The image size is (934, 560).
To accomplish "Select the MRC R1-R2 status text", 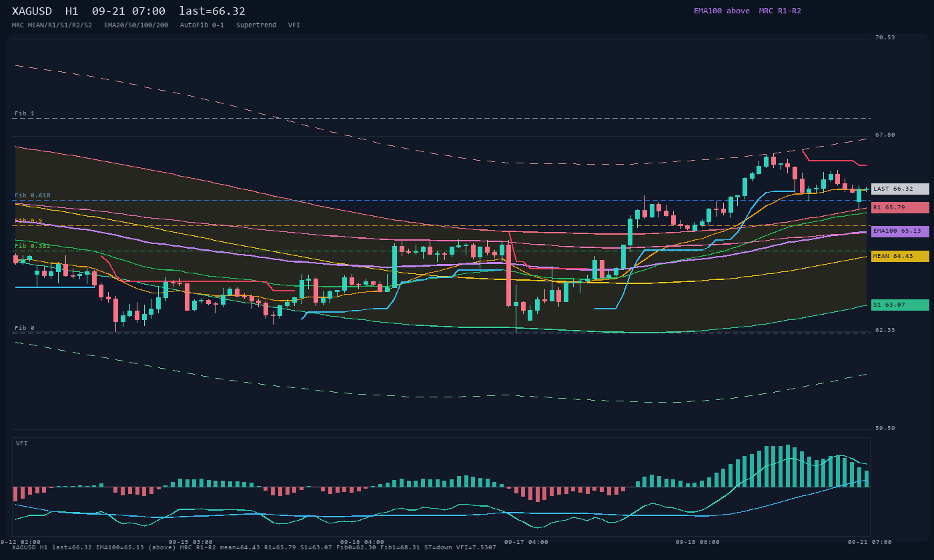I will tap(780, 11).
